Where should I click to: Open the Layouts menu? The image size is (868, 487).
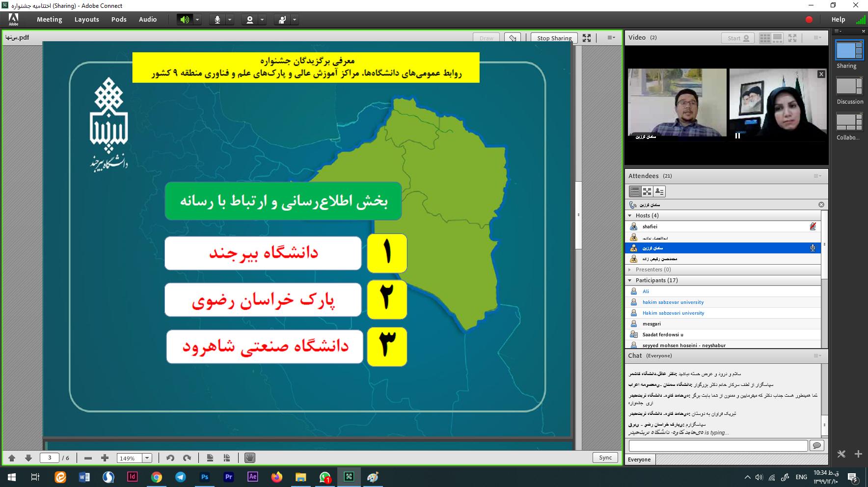coord(86,20)
